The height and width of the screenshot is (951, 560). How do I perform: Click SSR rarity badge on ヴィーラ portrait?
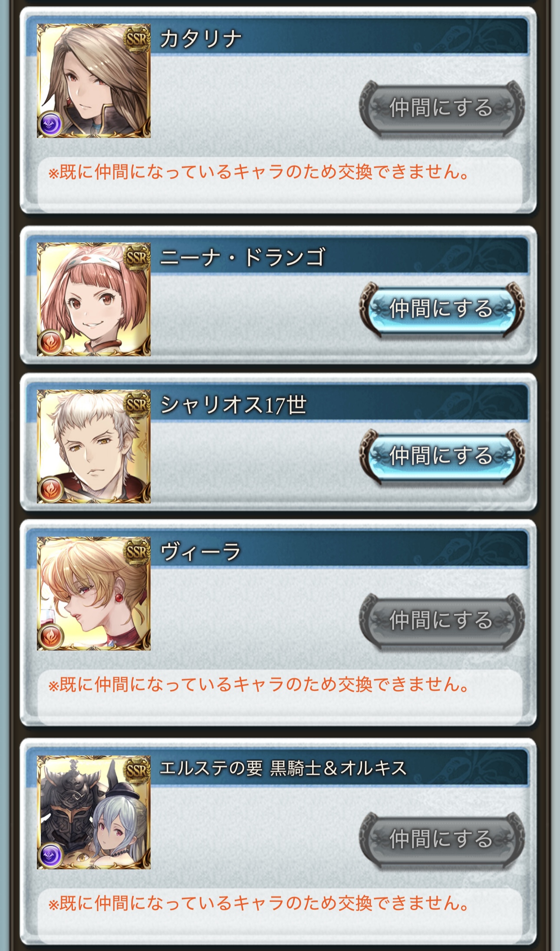137,552
